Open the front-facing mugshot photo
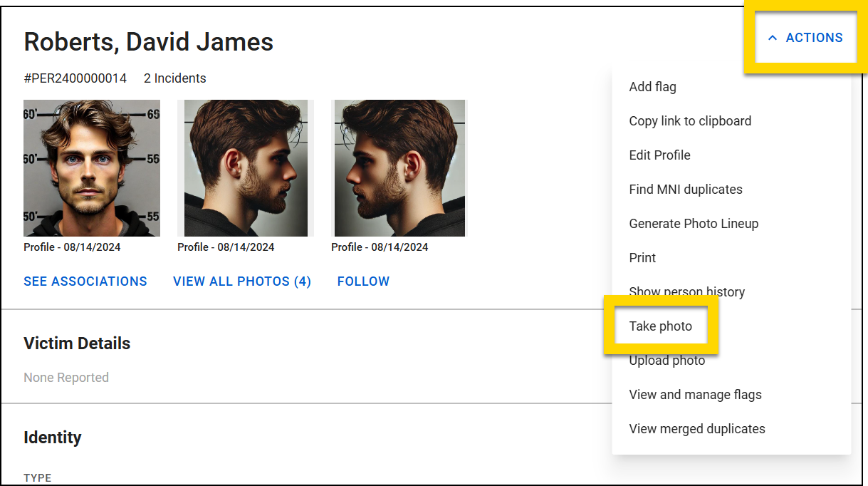Screen dimensions: 868x486 click(x=91, y=168)
